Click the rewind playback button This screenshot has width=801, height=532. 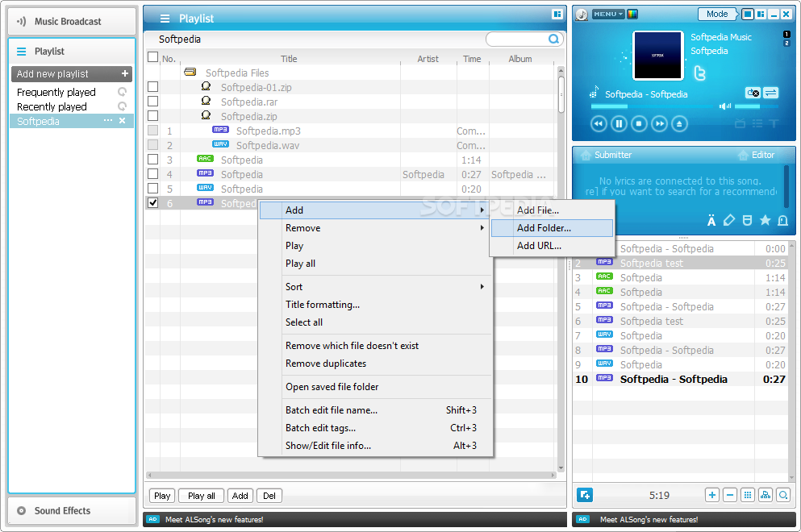click(x=599, y=123)
